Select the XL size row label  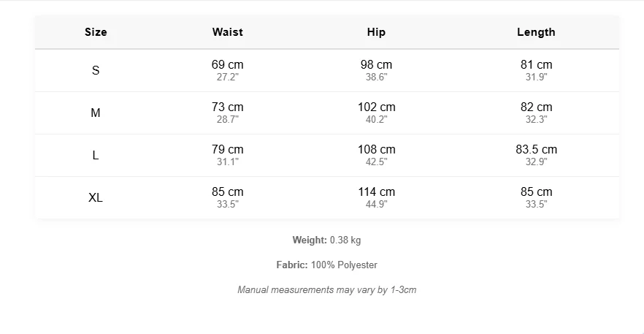(x=96, y=198)
